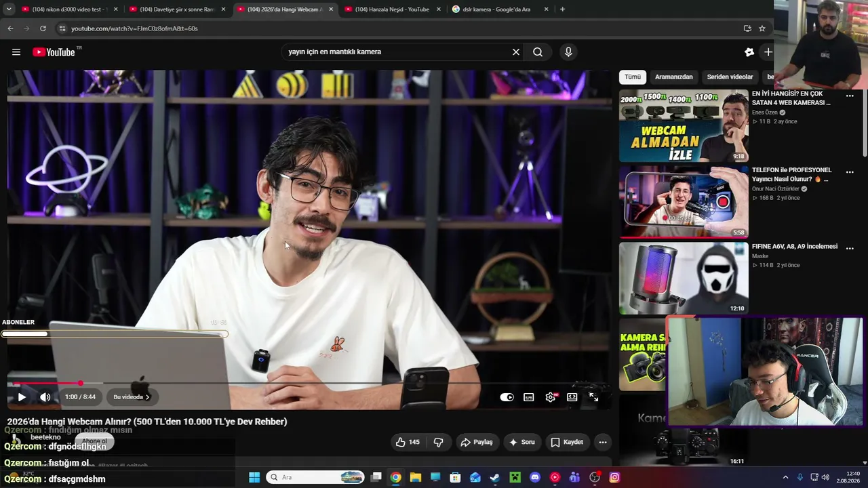This screenshot has height=488, width=868.
Task: Open 'TELEFON ile PROFESYONEL' video thumbnail
Action: [x=684, y=202]
